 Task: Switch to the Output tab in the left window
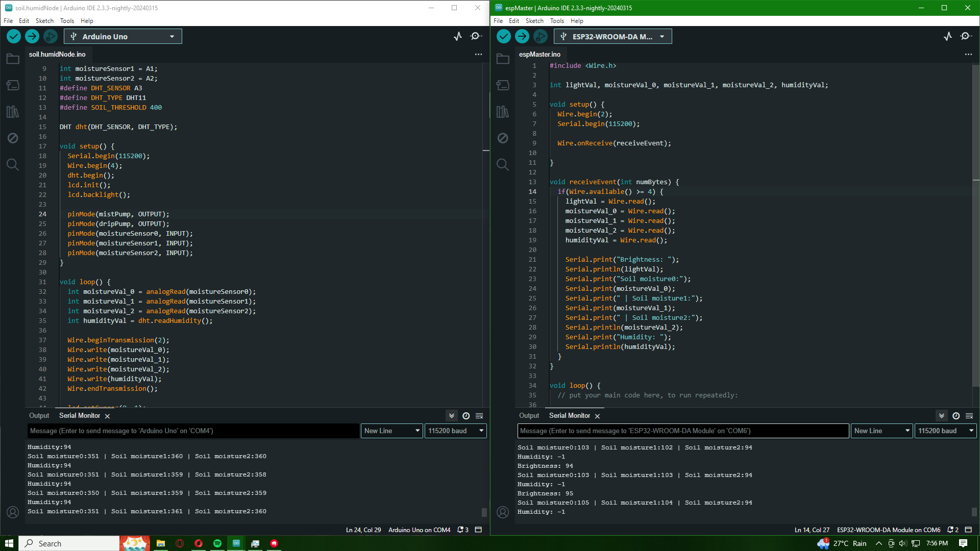39,416
